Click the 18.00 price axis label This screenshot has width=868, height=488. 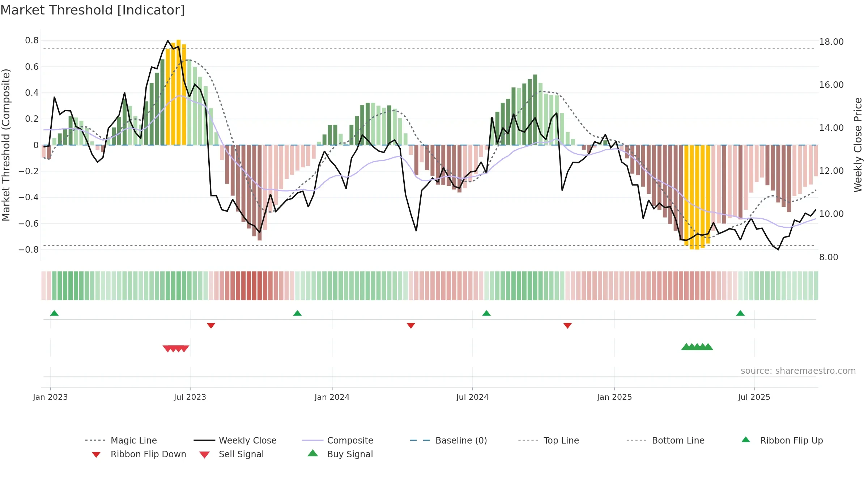pyautogui.click(x=831, y=42)
